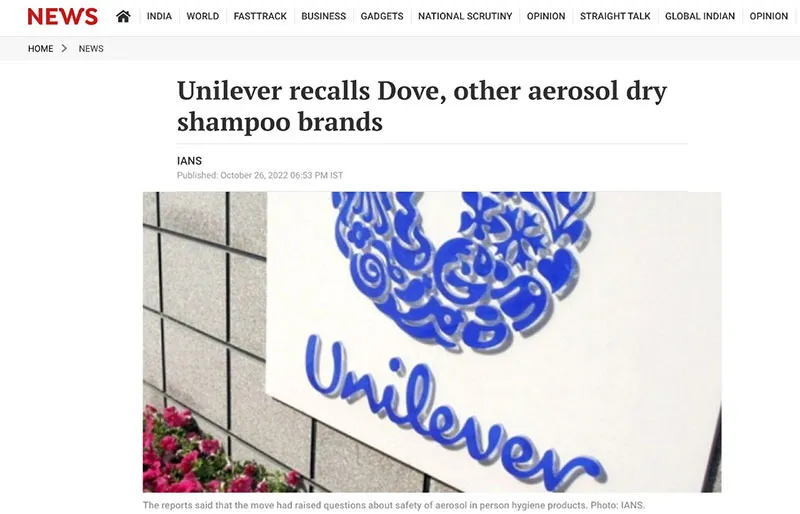Open the home icon in navigation bar
This screenshot has width=800, height=514.
click(x=123, y=16)
